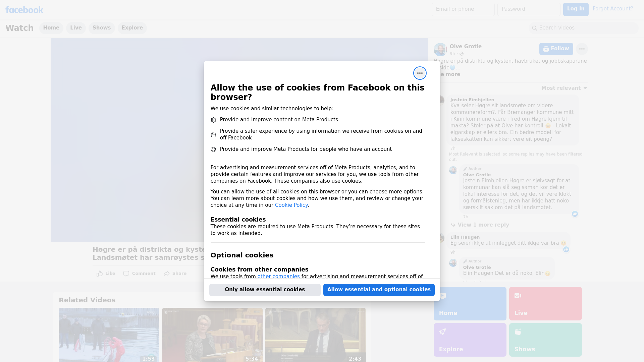Open the related video lasting 5:34
Viewport: 644px width, 362px height.
212,335
